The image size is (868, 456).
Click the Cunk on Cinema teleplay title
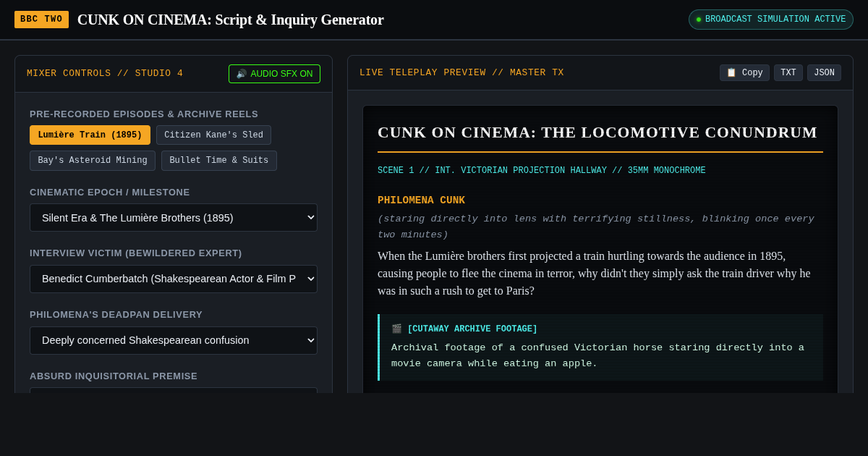(x=597, y=132)
